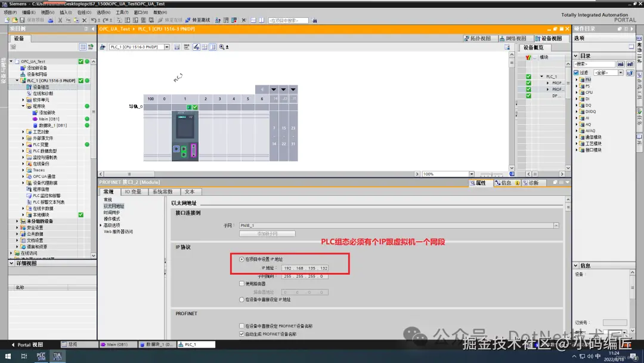The image size is (644, 363).
Task: Click the Windows Start button
Action: point(8,356)
